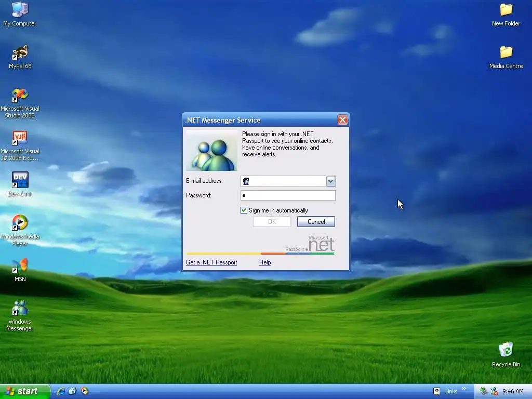Click the first system tray icon beside Messenger
Screen dimensions: 532x399
pos(484,391)
